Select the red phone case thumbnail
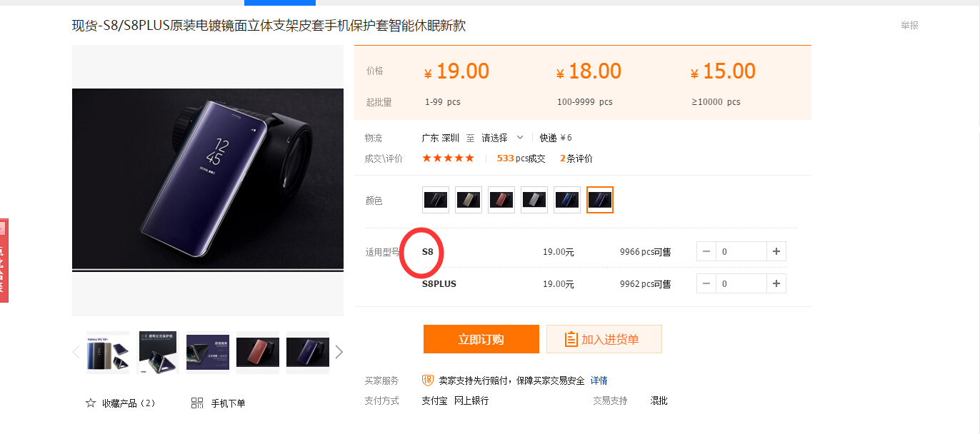 258,352
